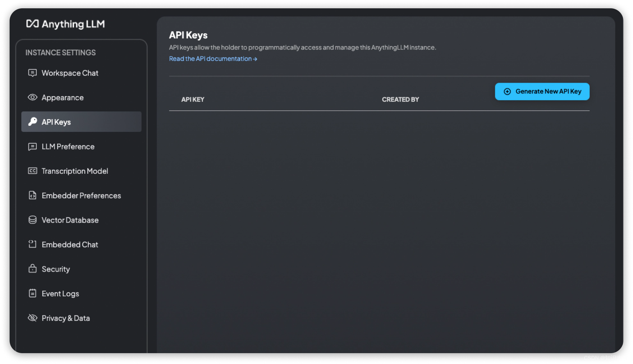Open the Appearance settings page
Viewport: 633px width, 364px height.
point(81,97)
